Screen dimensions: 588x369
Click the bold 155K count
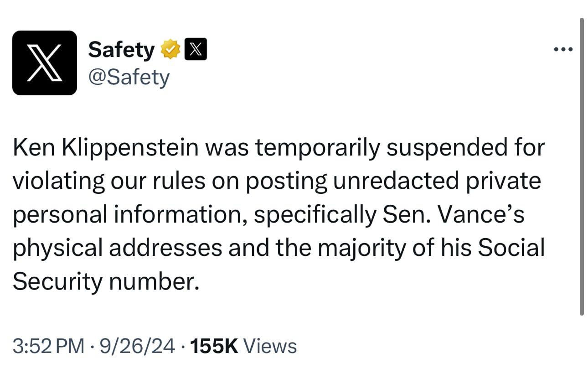tap(214, 346)
